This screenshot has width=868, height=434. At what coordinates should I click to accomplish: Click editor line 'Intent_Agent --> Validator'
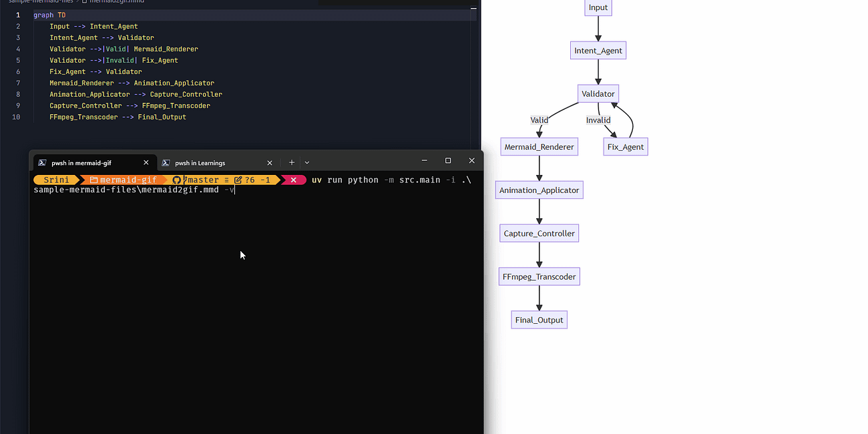101,37
